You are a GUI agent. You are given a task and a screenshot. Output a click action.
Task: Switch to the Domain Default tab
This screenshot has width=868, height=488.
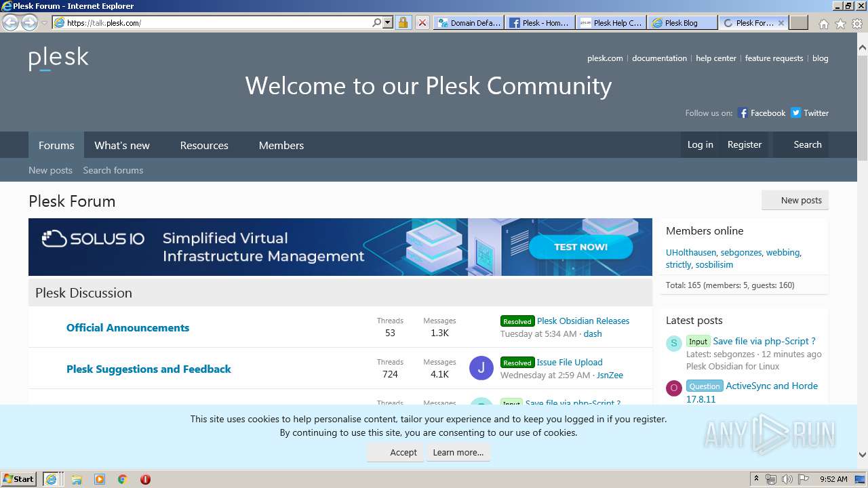tap(469, 22)
